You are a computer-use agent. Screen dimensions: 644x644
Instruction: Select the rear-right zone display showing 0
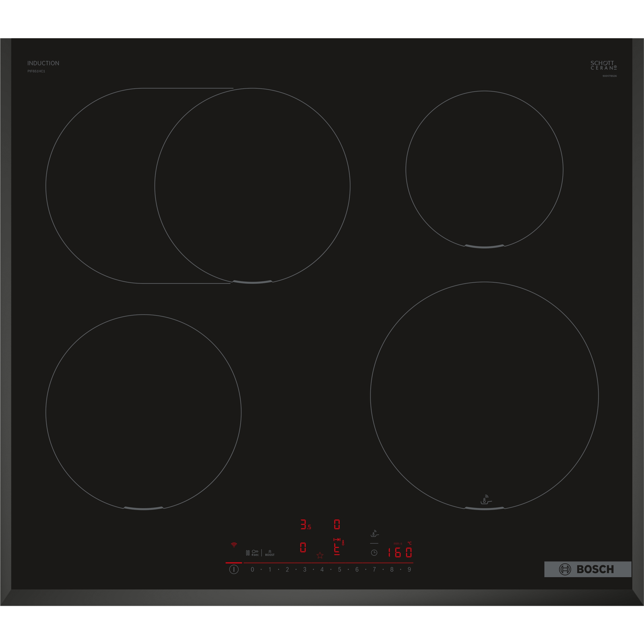[x=337, y=524]
